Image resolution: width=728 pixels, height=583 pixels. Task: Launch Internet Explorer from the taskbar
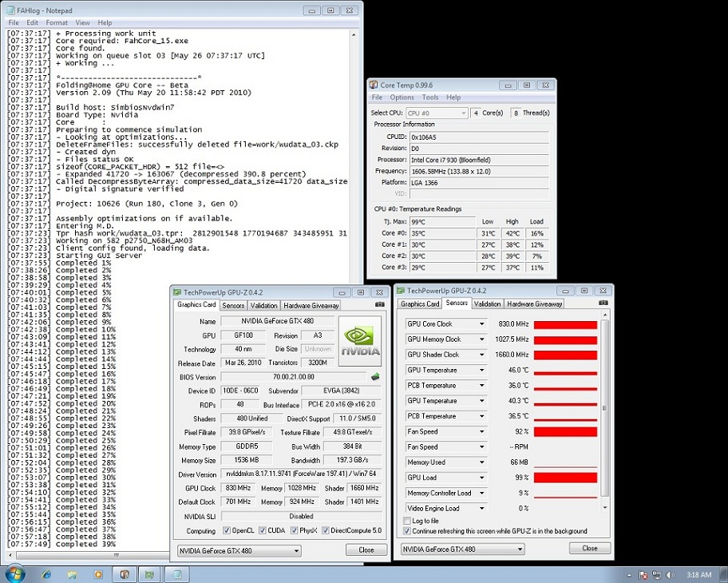tap(47, 573)
